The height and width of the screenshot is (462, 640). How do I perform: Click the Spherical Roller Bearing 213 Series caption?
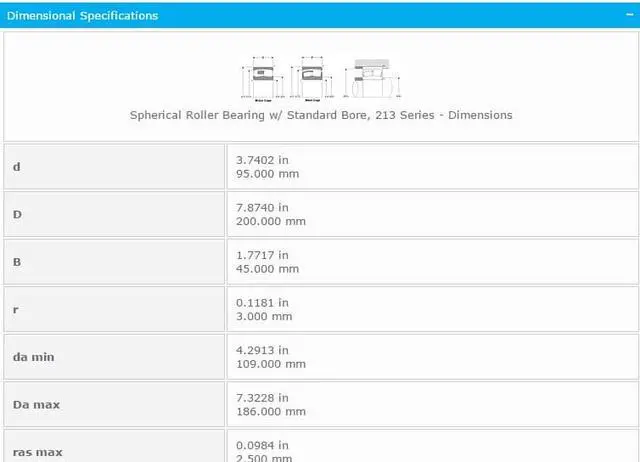click(x=321, y=115)
